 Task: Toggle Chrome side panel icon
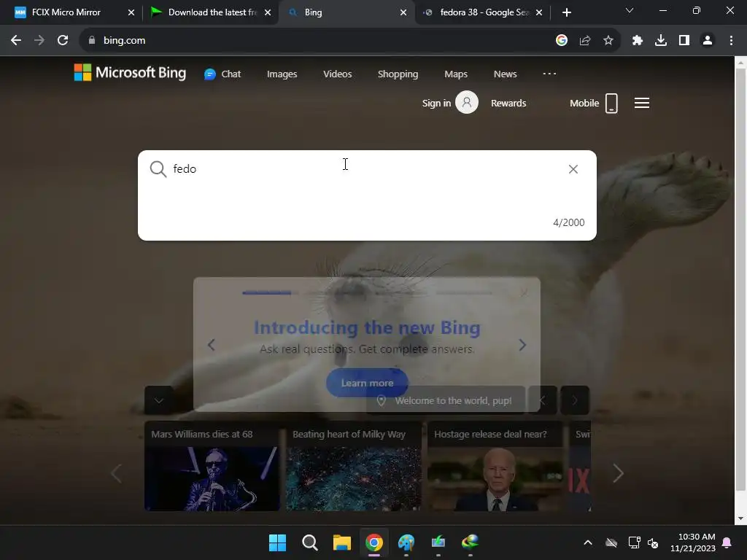[684, 41]
